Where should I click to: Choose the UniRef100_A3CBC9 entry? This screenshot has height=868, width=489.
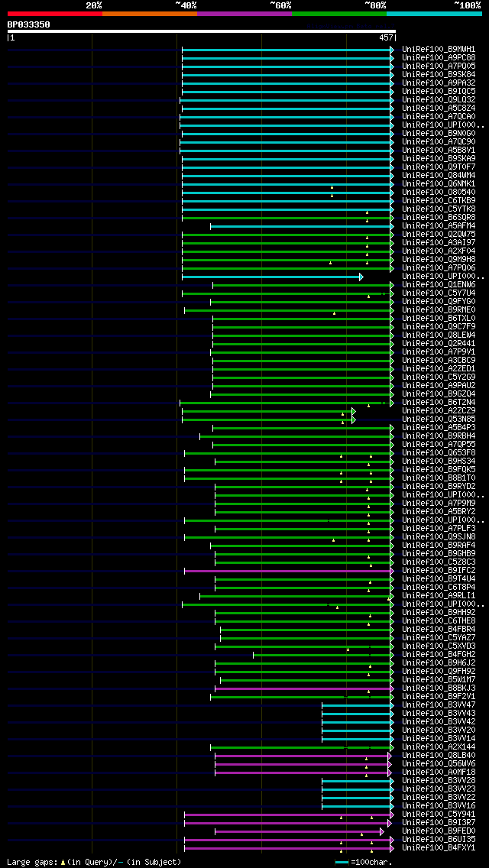[439, 361]
